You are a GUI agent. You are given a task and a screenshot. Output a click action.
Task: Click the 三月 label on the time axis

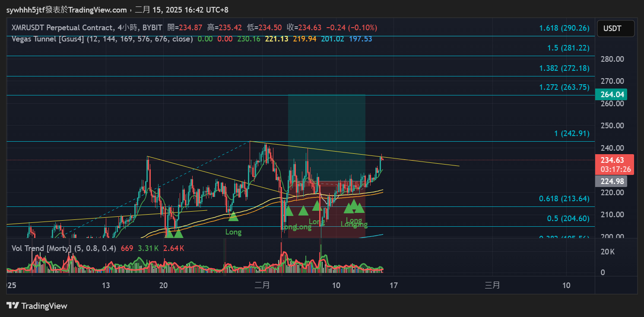tap(492, 285)
